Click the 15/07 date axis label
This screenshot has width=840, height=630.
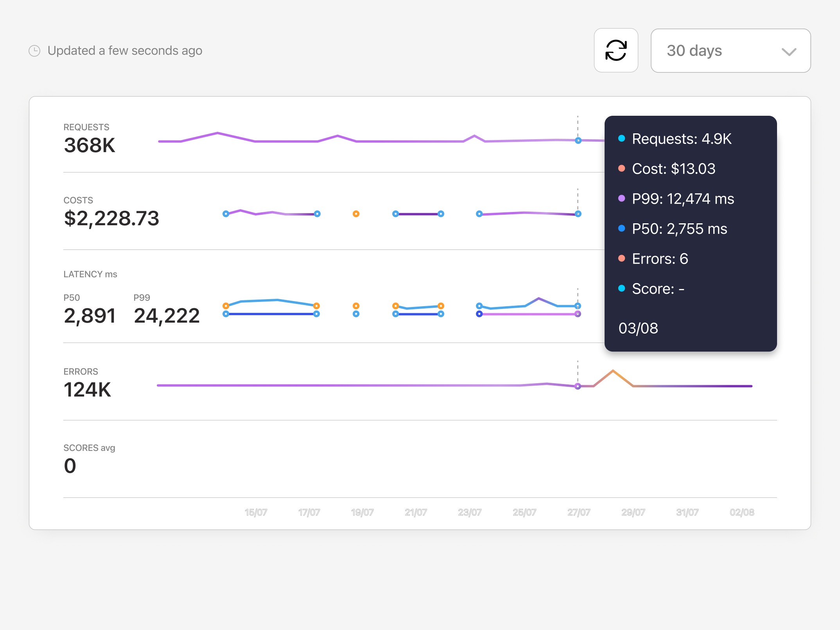point(256,512)
